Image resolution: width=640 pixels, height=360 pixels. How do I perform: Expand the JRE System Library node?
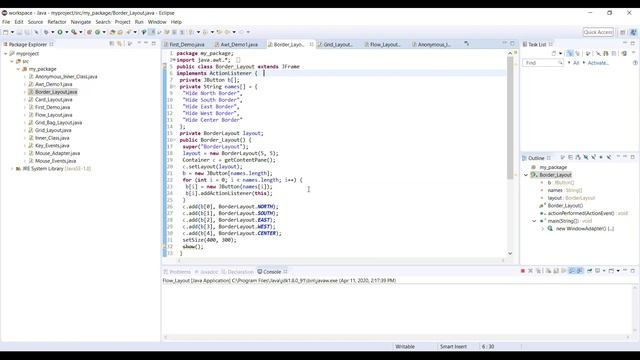coord(12,169)
